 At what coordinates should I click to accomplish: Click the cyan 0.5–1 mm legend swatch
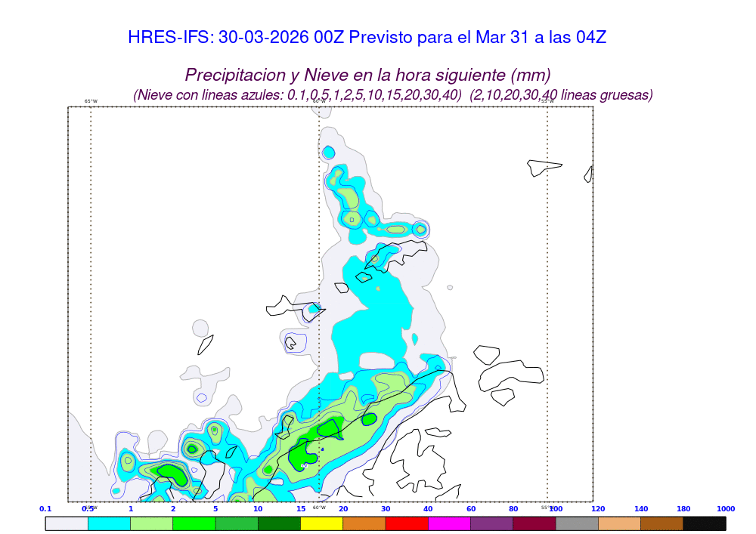[109, 523]
